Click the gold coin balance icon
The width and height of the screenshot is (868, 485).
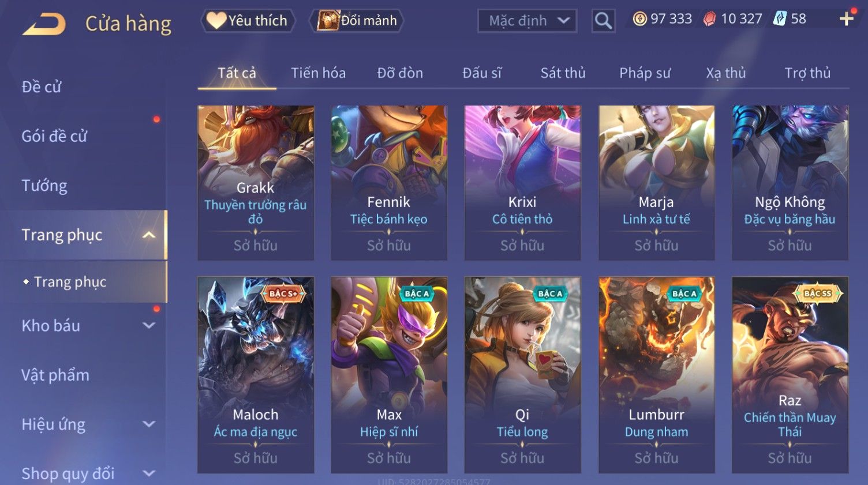coord(639,19)
